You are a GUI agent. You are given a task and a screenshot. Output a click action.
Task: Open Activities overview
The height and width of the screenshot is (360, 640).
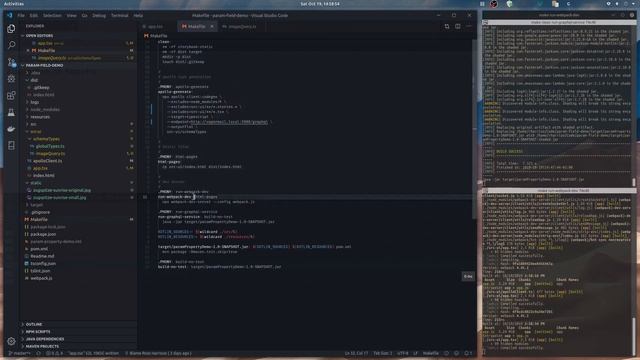click(x=14, y=4)
